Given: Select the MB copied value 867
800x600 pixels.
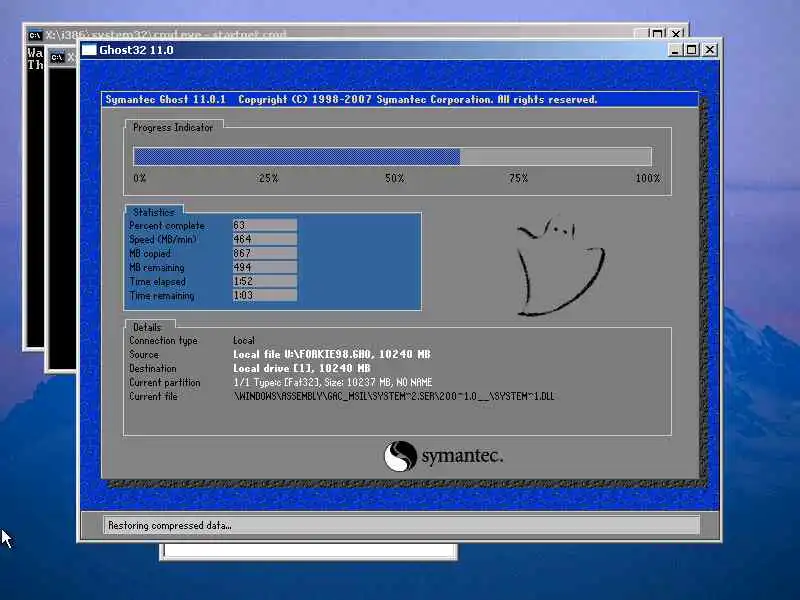Looking at the screenshot, I should (265, 253).
